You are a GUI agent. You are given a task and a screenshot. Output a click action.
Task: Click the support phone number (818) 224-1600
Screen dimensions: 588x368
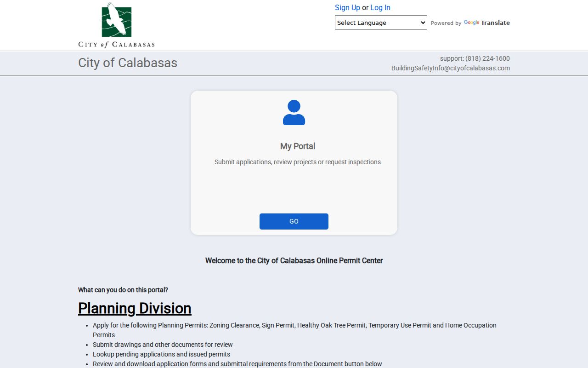(487, 58)
